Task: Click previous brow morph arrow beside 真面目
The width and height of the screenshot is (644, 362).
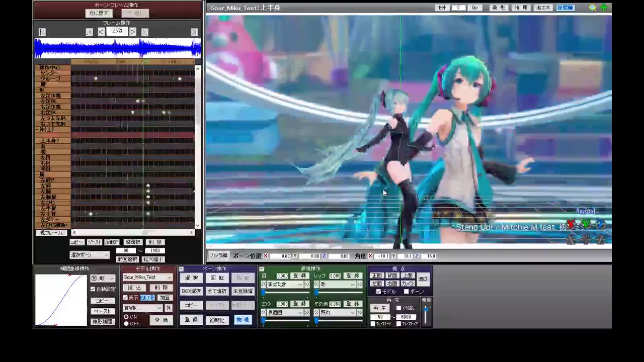Action: point(264,313)
